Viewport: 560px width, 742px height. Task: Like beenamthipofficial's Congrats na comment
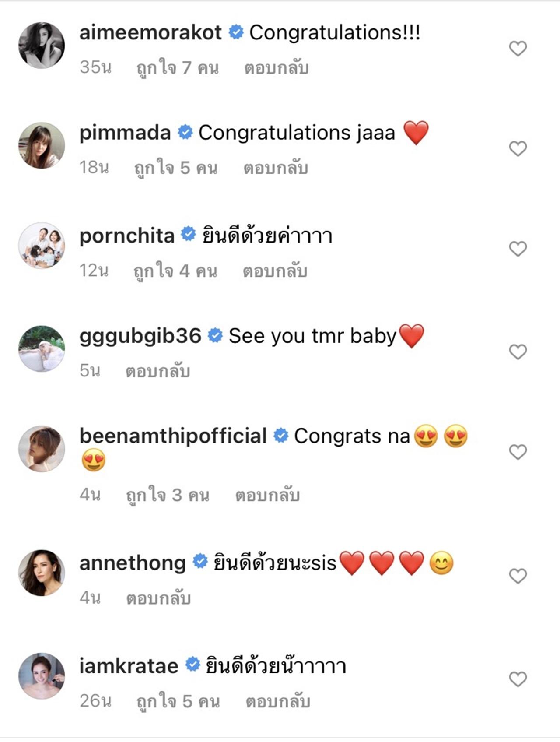(x=518, y=452)
